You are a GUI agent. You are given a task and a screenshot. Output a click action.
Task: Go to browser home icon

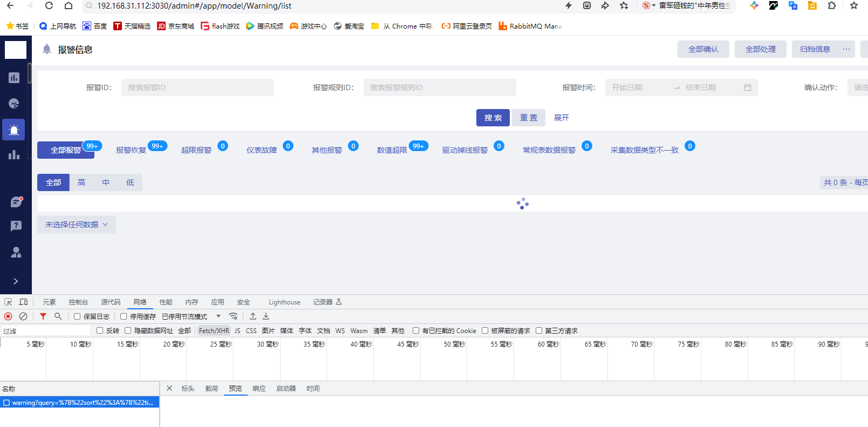(69, 5)
